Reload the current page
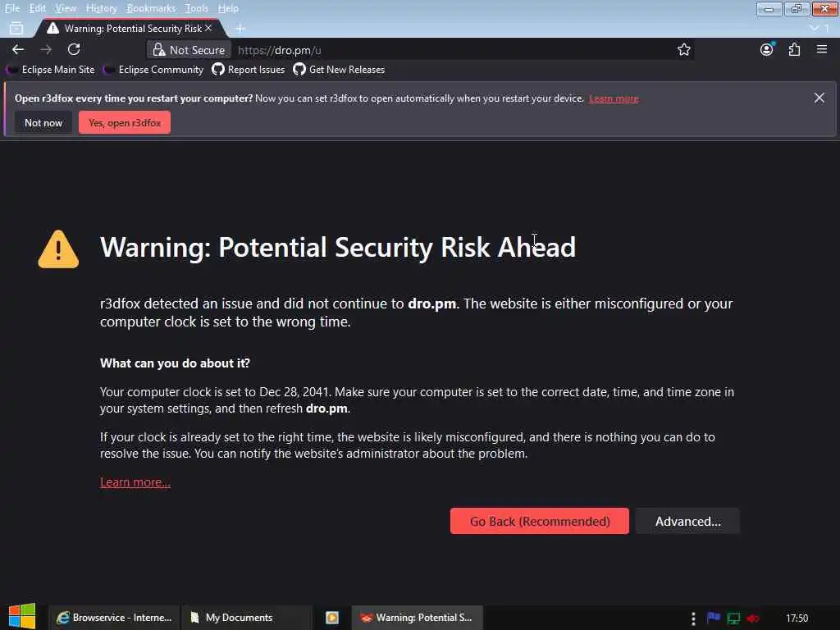 (x=74, y=50)
